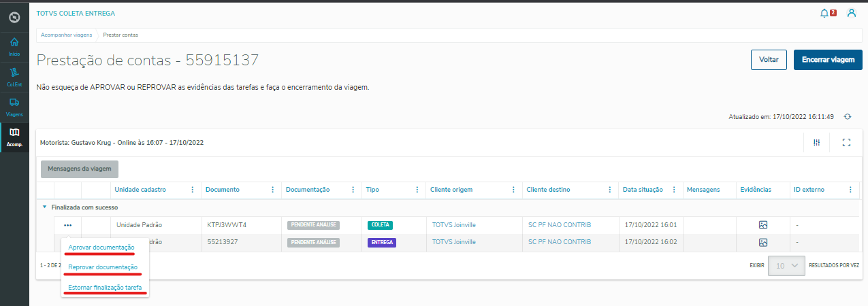Click PENDENTE ANÁLISE badge in COLETA row
The height and width of the screenshot is (306, 868).
pyautogui.click(x=313, y=225)
